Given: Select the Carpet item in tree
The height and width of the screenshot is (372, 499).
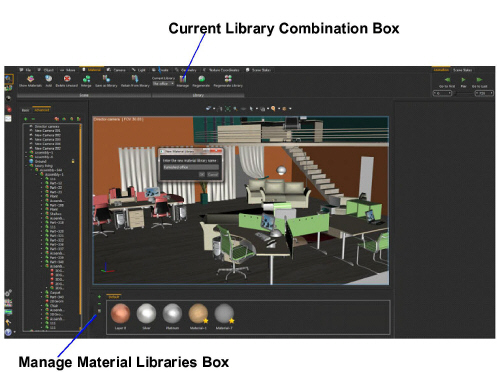Looking at the screenshot, I should pyautogui.click(x=55, y=293).
